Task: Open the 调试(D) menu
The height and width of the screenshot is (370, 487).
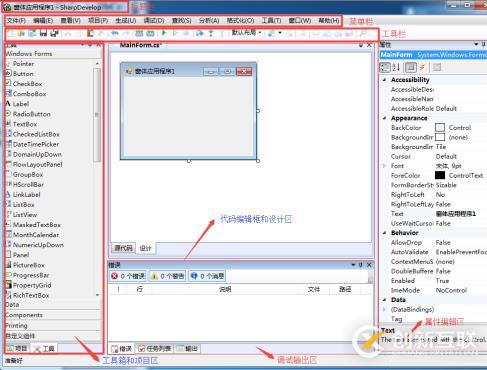Action: (154, 20)
